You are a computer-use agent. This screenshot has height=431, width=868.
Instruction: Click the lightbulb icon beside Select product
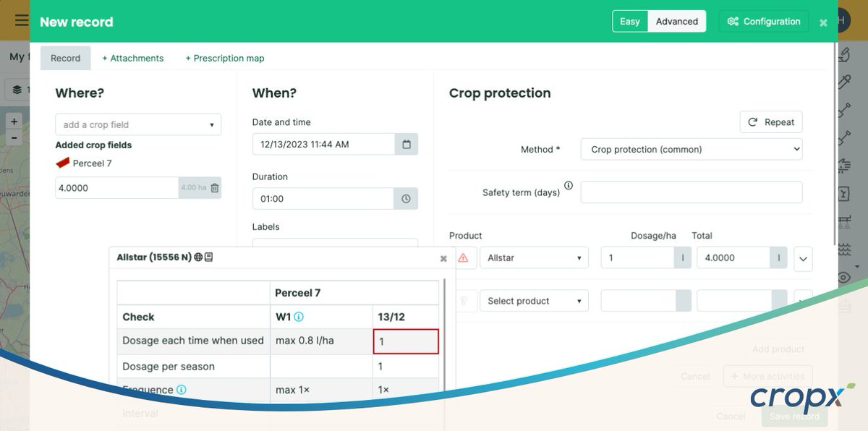point(463,301)
